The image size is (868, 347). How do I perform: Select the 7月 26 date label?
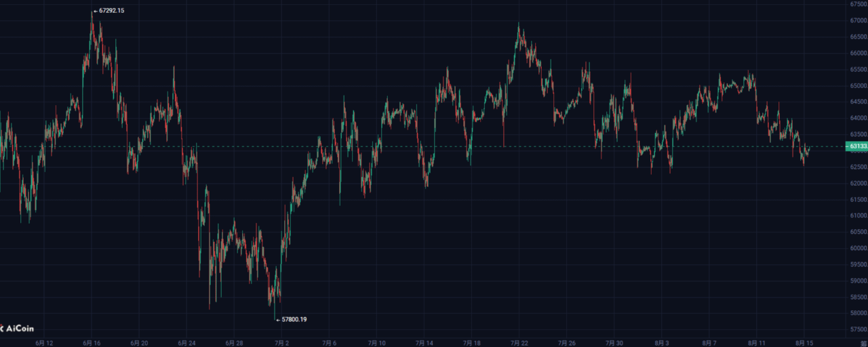(566, 342)
